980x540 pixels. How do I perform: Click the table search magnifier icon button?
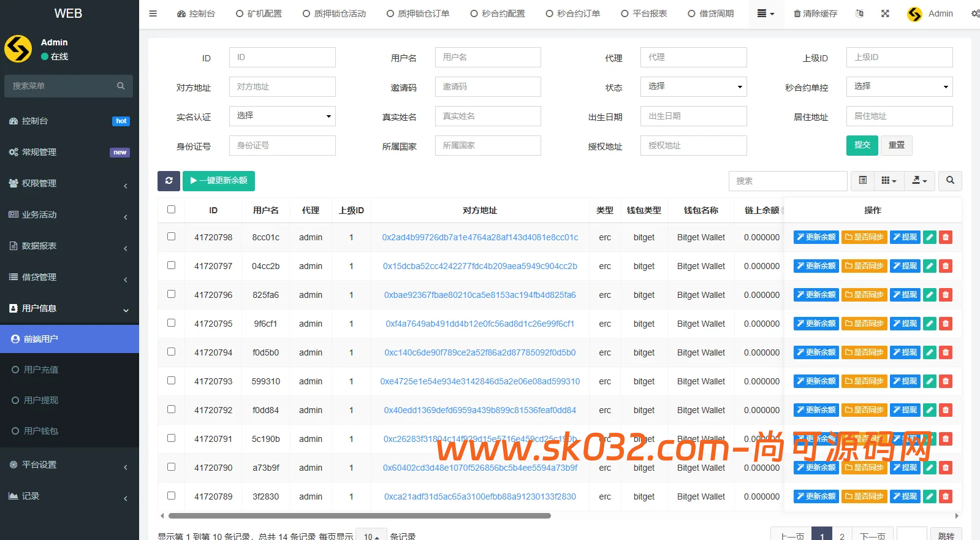click(x=950, y=181)
